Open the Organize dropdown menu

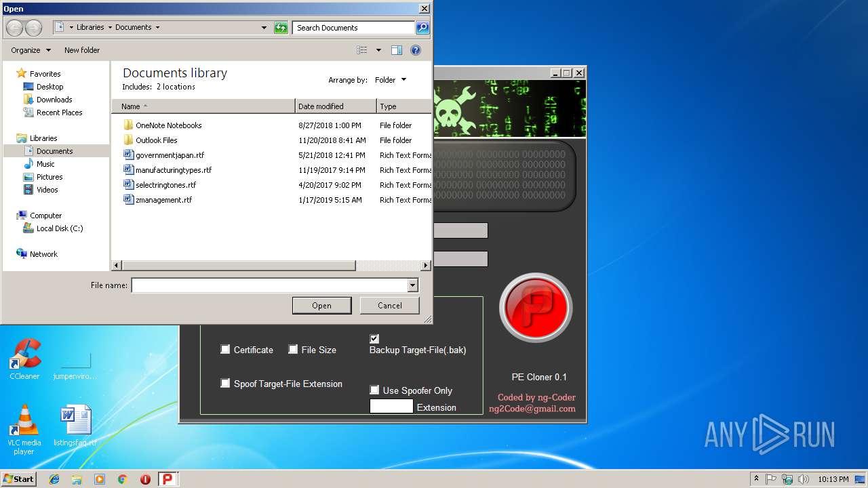pyautogui.click(x=31, y=50)
